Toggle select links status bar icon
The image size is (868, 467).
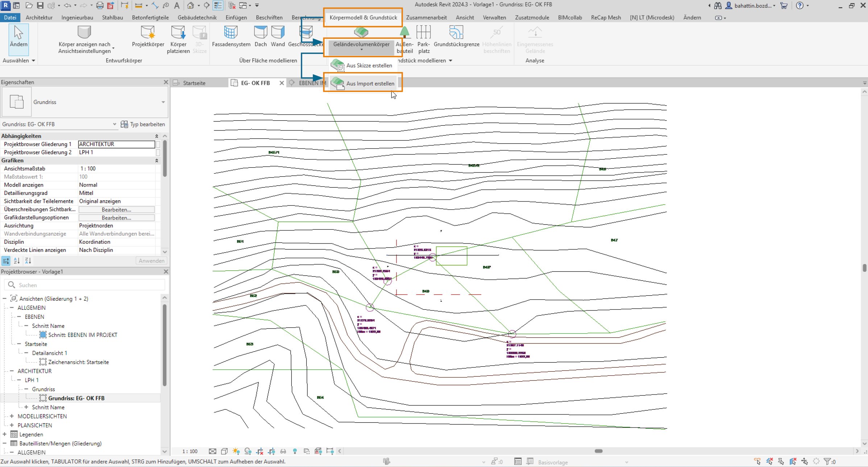[x=757, y=462]
